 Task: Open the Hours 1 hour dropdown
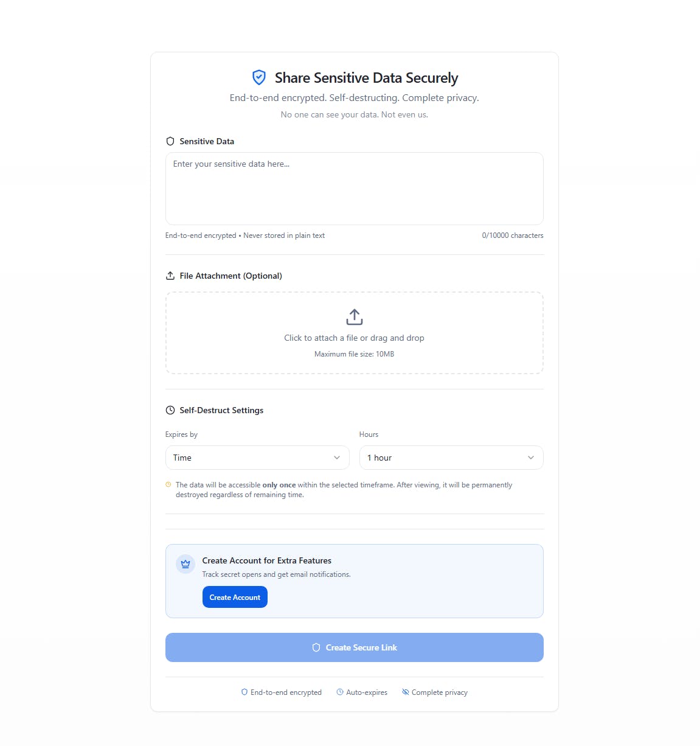451,458
